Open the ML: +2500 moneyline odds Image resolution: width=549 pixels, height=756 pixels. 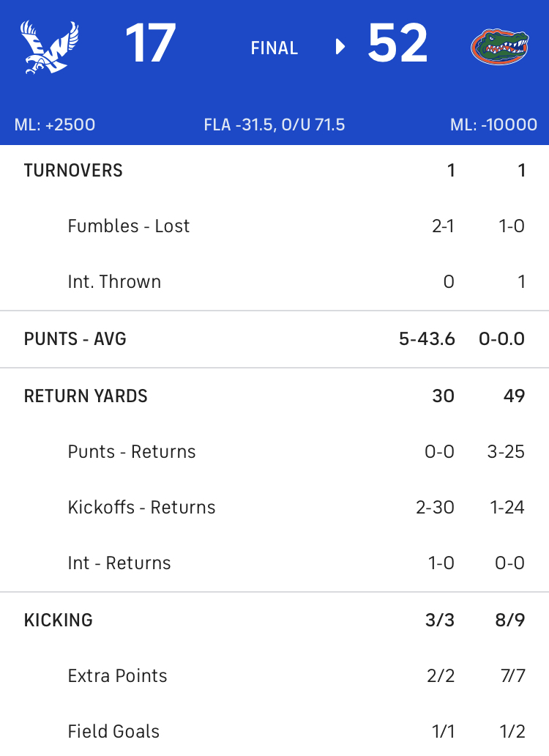(54, 125)
